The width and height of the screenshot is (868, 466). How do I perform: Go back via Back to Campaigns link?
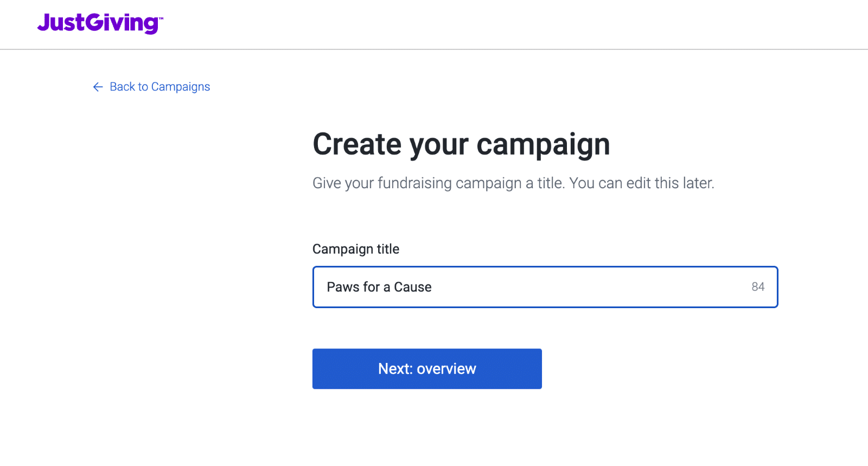pos(151,87)
